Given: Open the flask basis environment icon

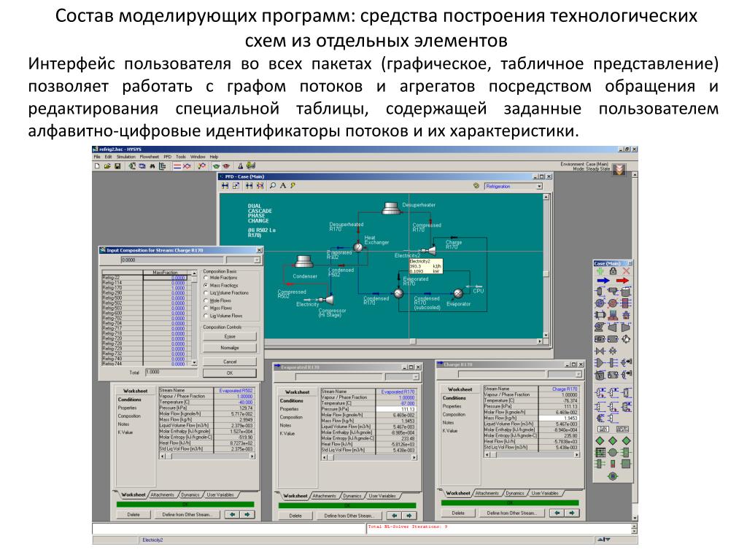Looking at the screenshot, I should (241, 166).
